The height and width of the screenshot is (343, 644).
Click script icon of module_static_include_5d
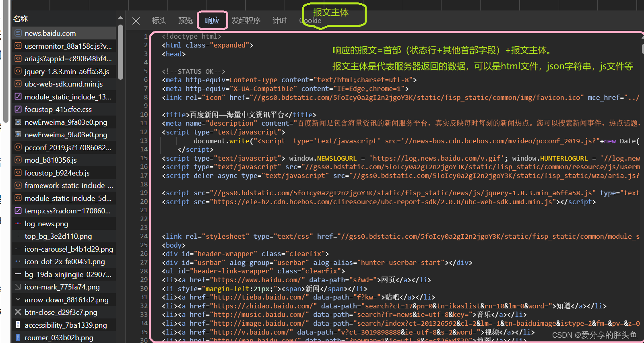(18, 198)
